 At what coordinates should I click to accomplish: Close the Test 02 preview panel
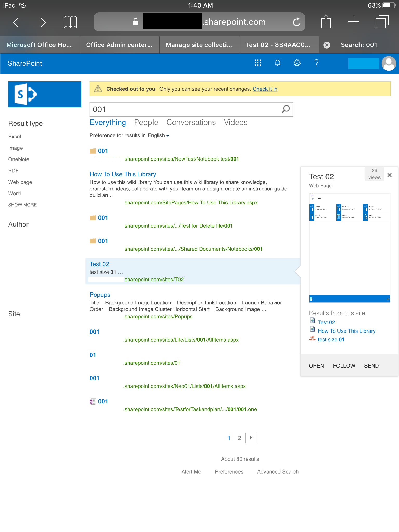389,175
